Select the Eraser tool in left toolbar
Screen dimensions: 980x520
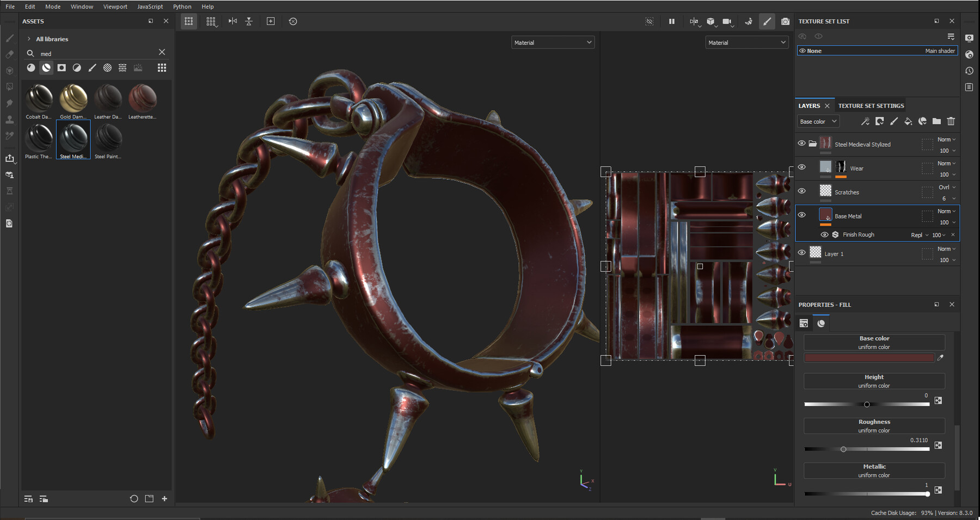point(9,54)
